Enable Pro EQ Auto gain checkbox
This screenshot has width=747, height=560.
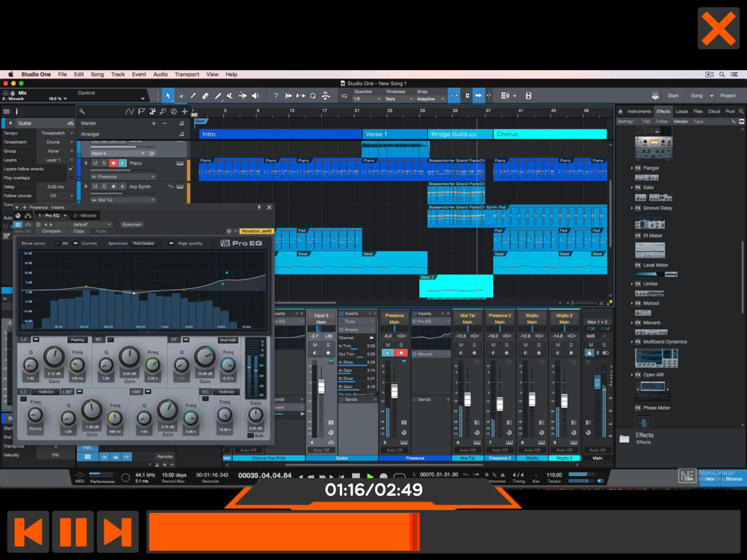click(x=250, y=435)
